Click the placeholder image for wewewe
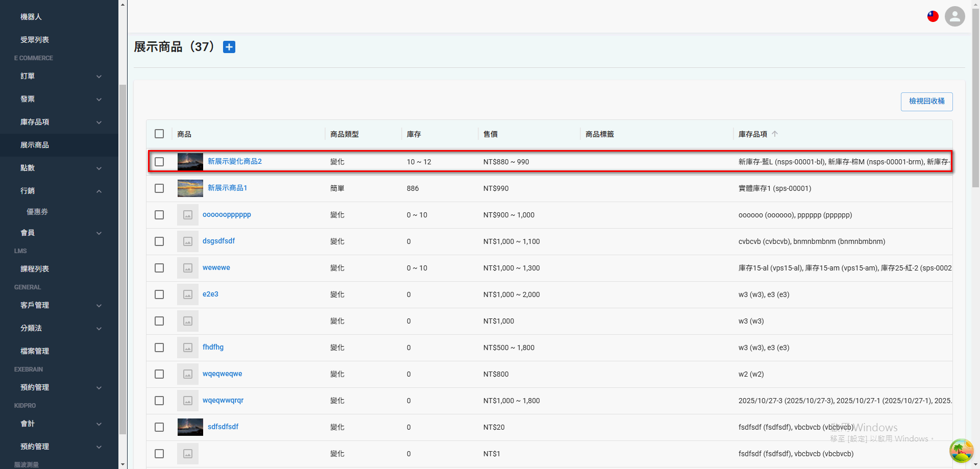Image resolution: width=980 pixels, height=469 pixels. click(x=188, y=268)
